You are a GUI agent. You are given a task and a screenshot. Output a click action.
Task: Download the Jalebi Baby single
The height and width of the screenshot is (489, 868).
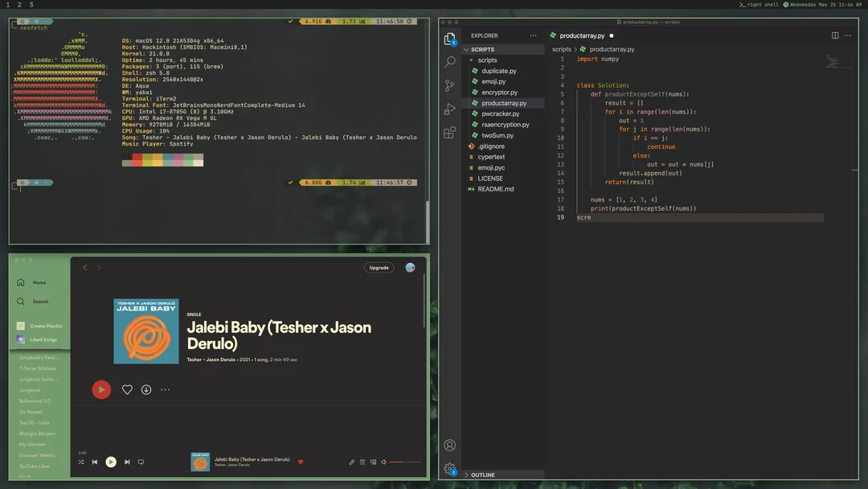[145, 389]
